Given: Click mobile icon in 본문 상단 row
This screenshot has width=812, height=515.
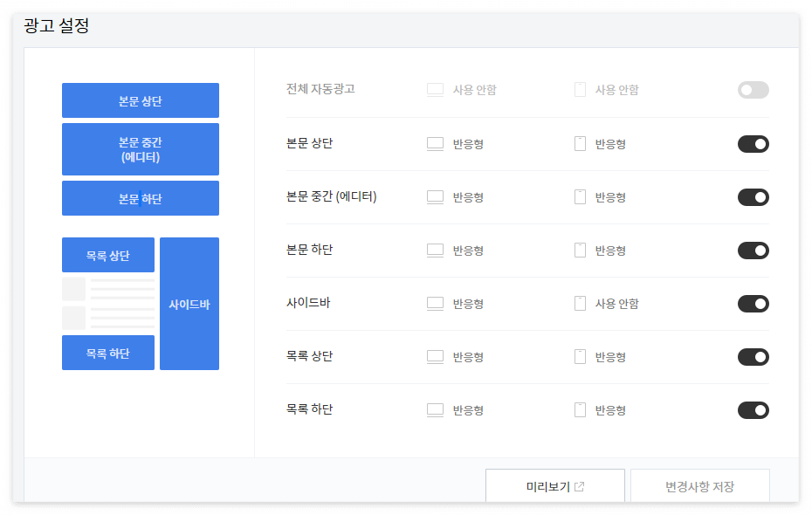Looking at the screenshot, I should [x=580, y=144].
